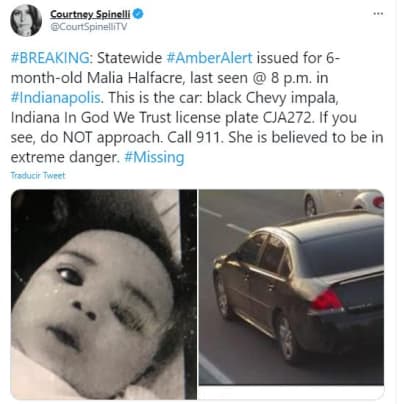
Task: Enlarge the baby photo thumbnail
Action: (x=104, y=294)
